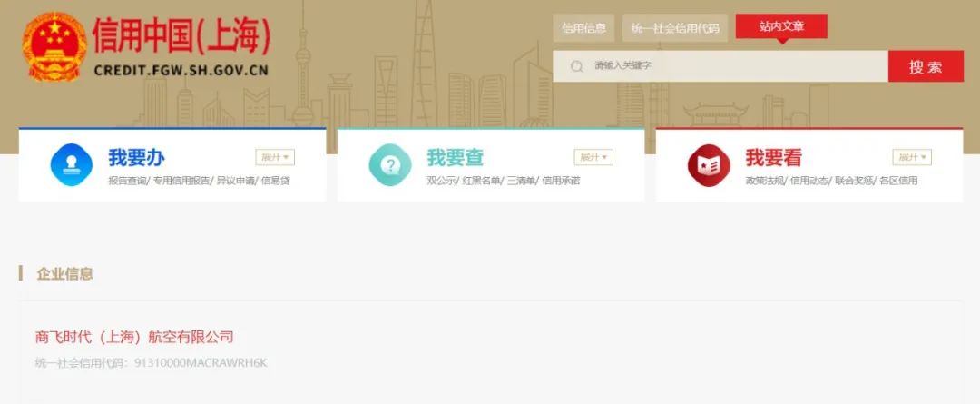Focus the 请输入关键字 search field

[x=720, y=66]
